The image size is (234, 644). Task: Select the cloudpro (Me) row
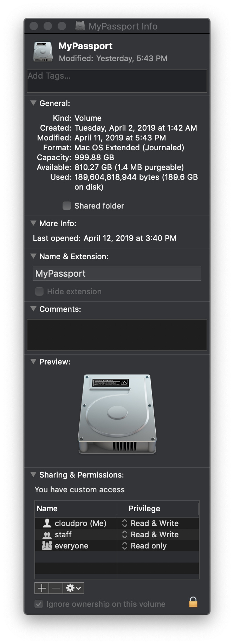click(117, 523)
